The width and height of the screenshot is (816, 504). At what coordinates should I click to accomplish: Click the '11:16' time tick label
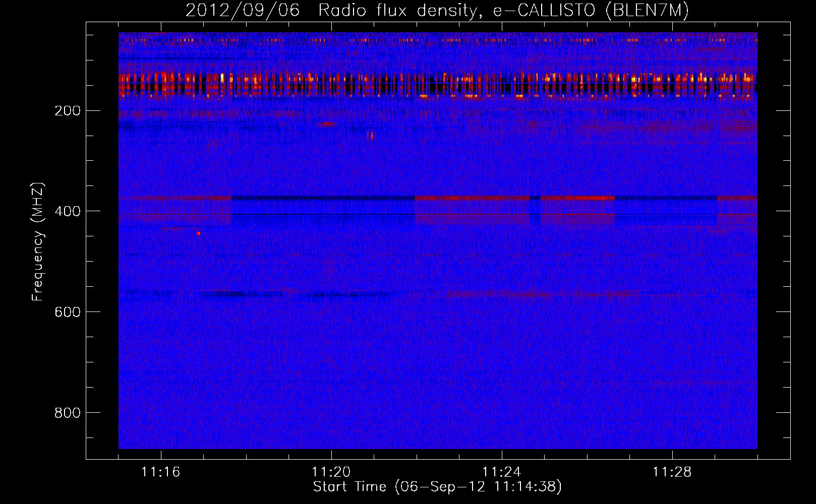coord(161,472)
